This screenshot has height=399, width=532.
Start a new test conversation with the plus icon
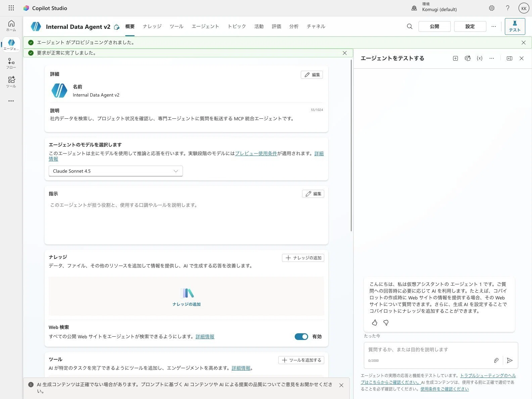pos(455,58)
